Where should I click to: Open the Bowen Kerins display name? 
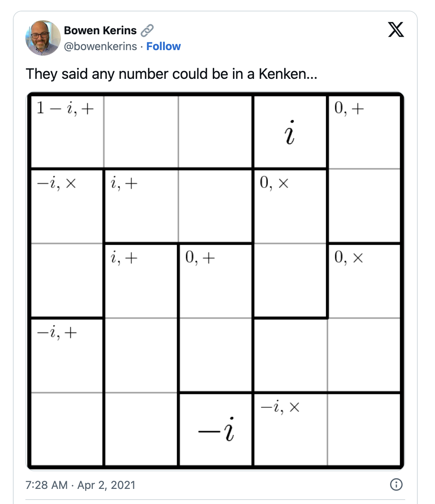pyautogui.click(x=100, y=30)
